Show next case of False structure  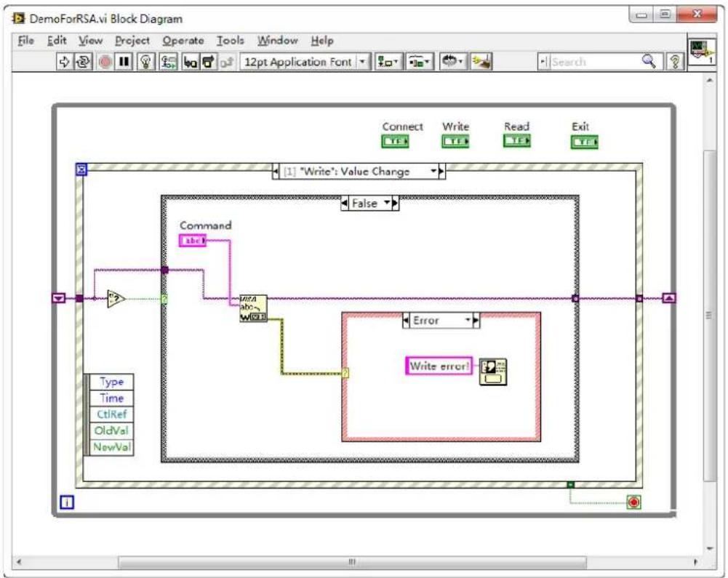point(395,203)
